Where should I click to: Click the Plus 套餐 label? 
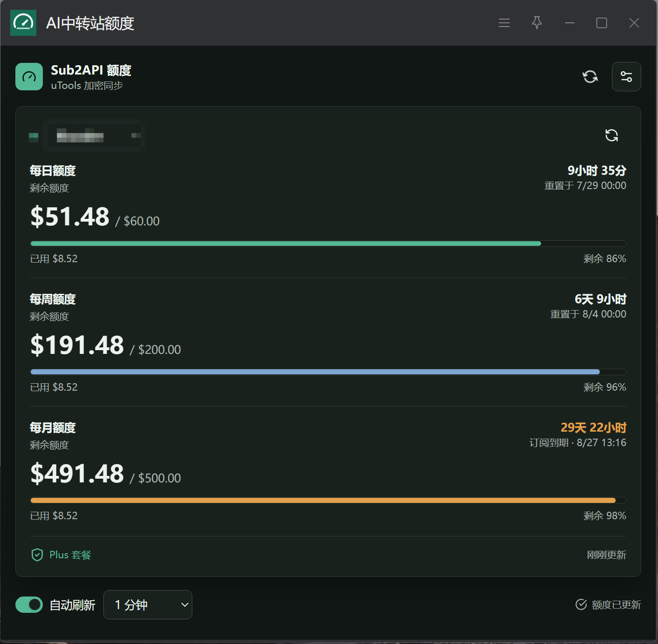[70, 555]
